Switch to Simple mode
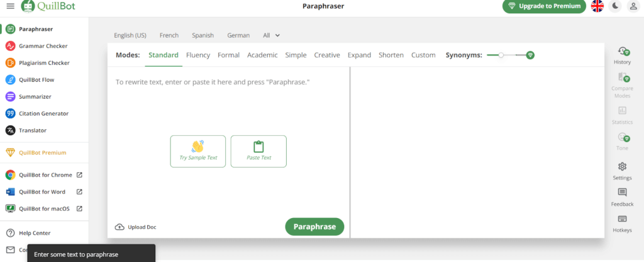Viewport: 644px width, 262px height. click(x=296, y=55)
